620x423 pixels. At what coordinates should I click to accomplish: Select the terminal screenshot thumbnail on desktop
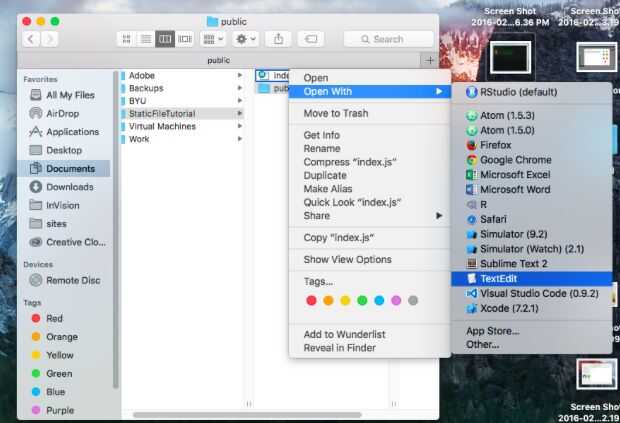(x=510, y=58)
